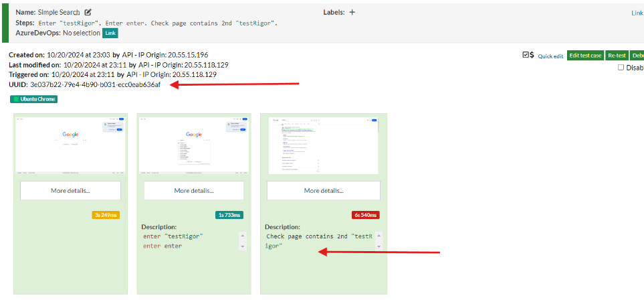Open the Quick edit link
The width and height of the screenshot is (644, 302).
coord(551,56)
